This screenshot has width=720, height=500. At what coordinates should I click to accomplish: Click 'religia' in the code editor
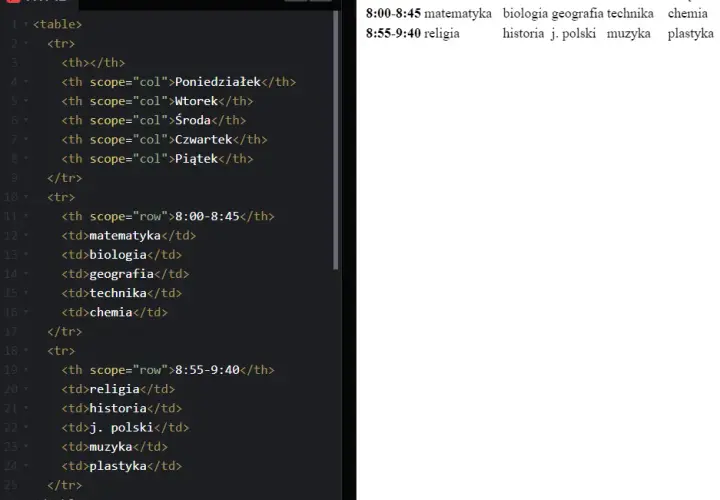(114, 389)
